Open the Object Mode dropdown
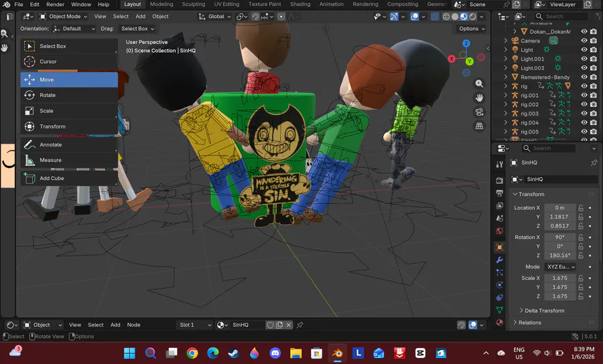 [64, 17]
